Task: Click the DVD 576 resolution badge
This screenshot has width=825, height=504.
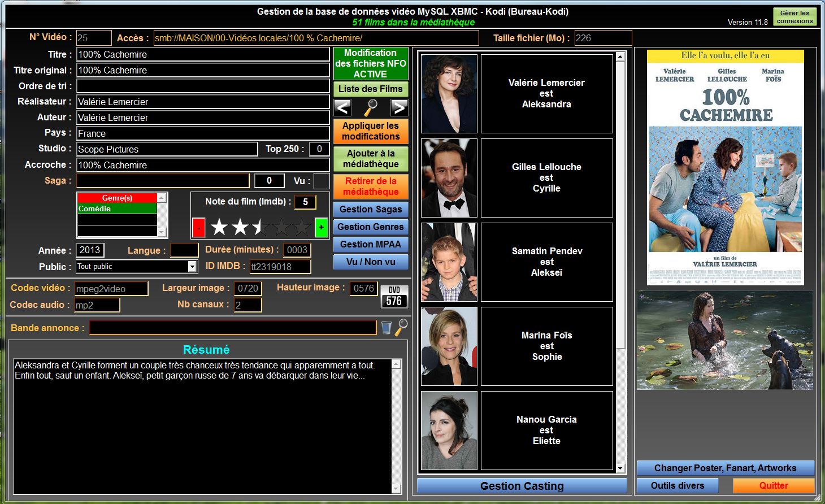Action: (394, 297)
